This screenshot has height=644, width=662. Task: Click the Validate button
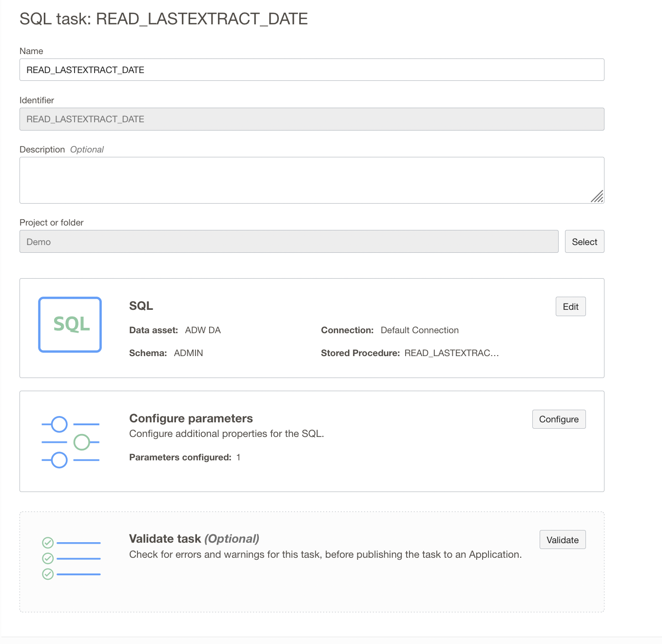(562, 539)
